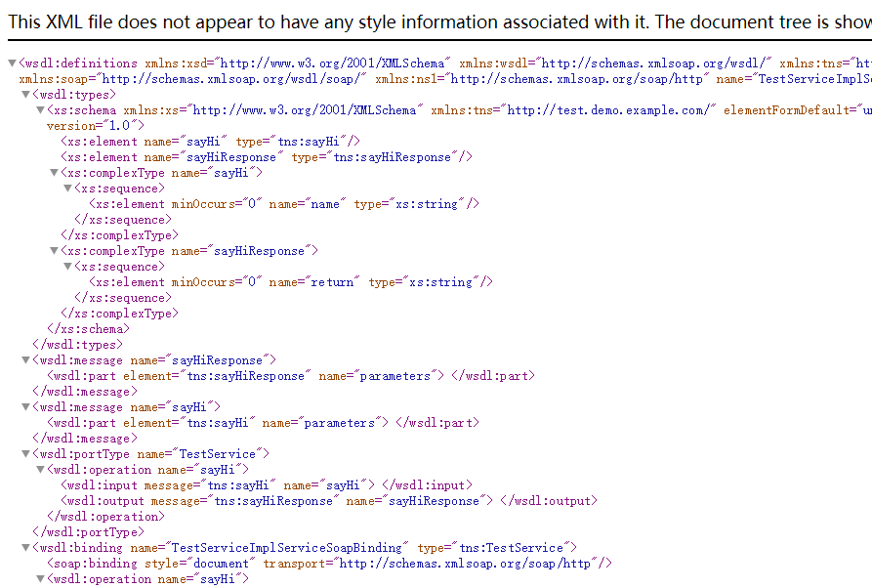Click the xmlns:soap namespace attribute

click(x=193, y=79)
